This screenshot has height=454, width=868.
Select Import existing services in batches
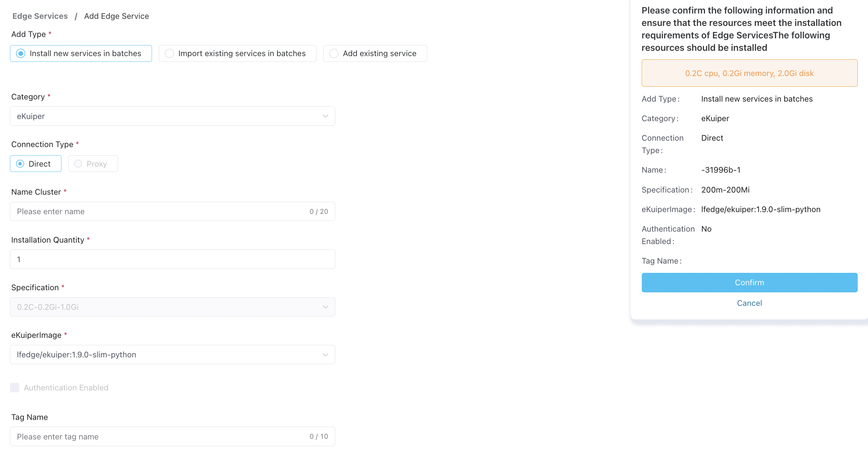click(x=237, y=53)
